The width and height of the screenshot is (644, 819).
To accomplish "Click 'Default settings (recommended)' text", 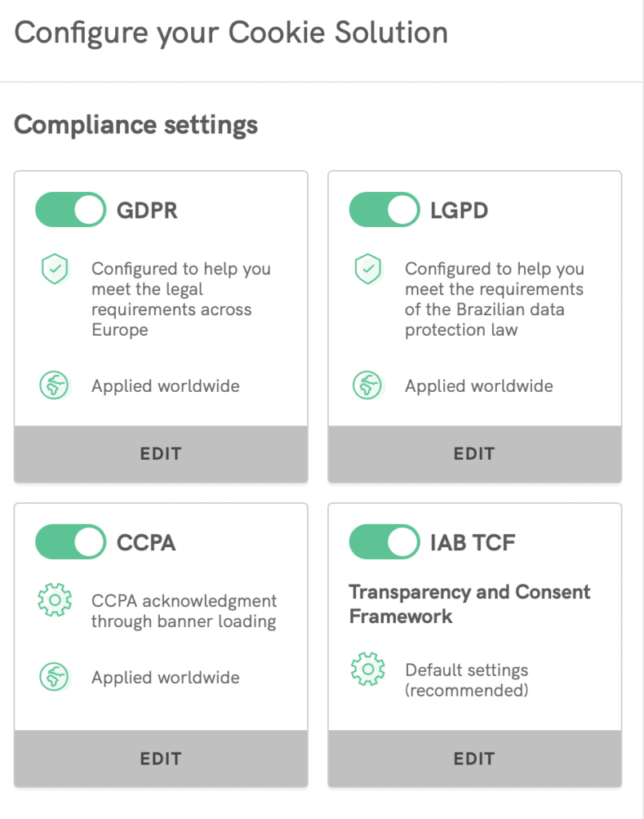I will (466, 679).
